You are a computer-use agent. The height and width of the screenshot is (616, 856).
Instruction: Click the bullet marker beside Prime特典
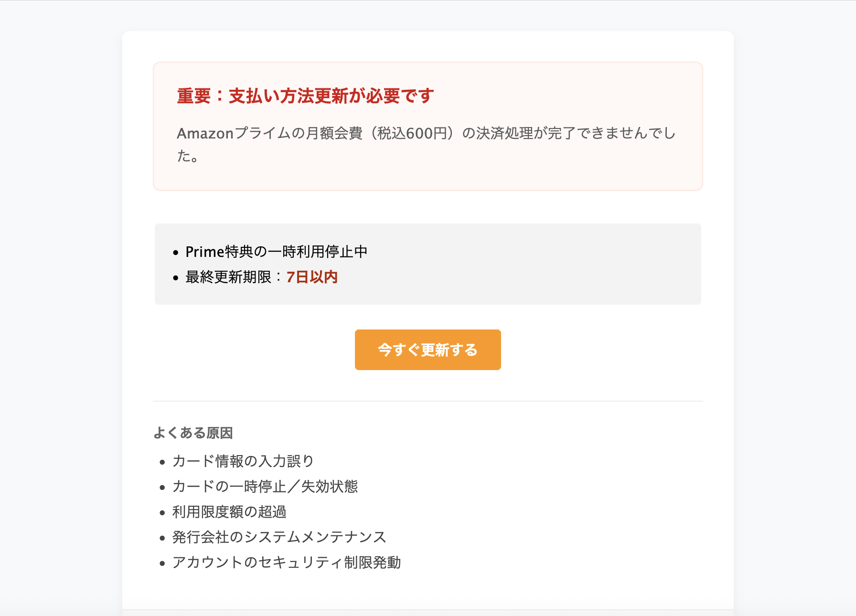click(176, 252)
